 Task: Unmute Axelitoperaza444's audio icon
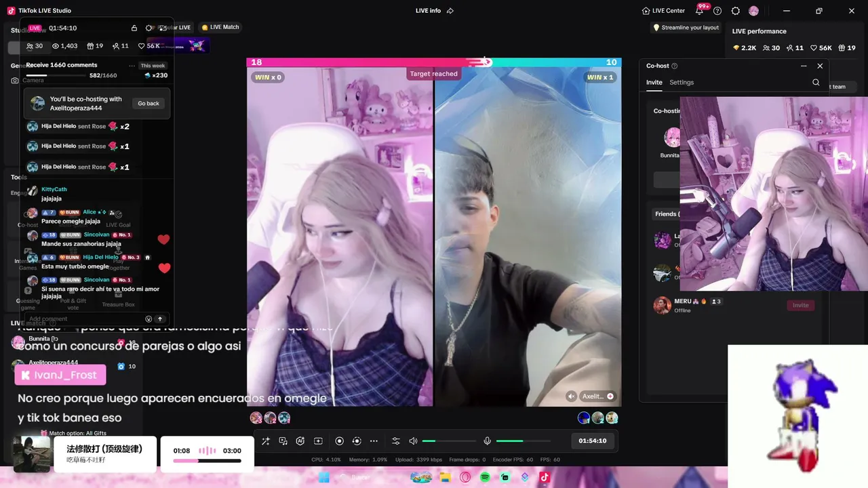pyautogui.click(x=571, y=396)
